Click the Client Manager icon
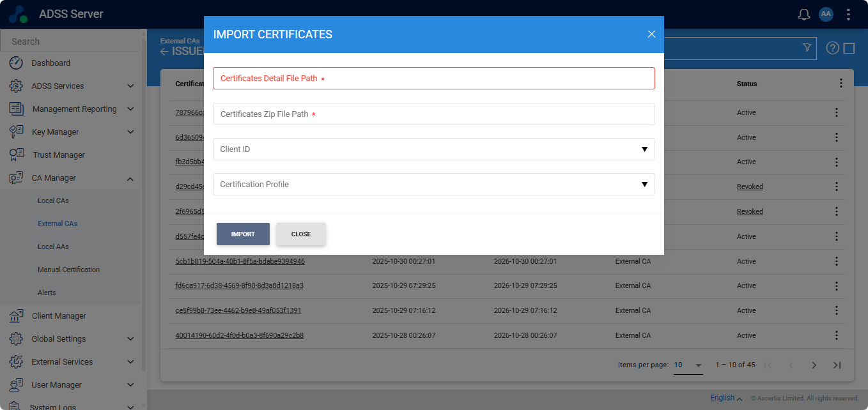868x410 pixels. [17, 315]
